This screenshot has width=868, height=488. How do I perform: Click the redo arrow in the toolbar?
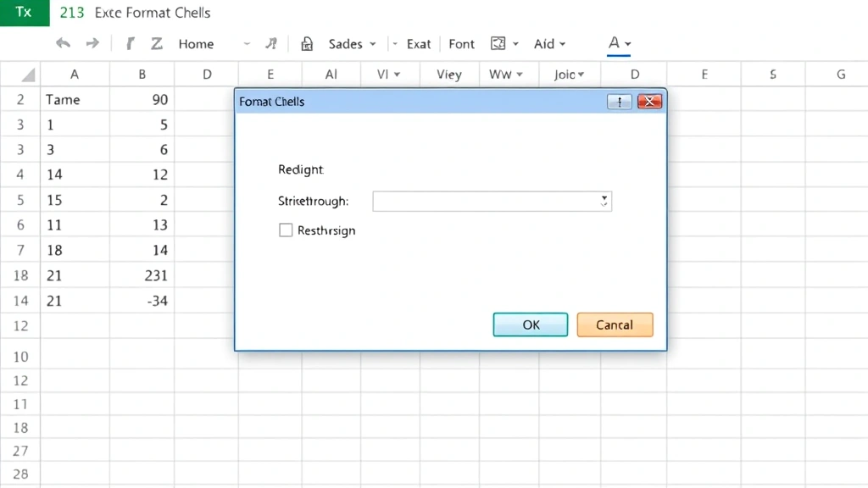(93, 43)
